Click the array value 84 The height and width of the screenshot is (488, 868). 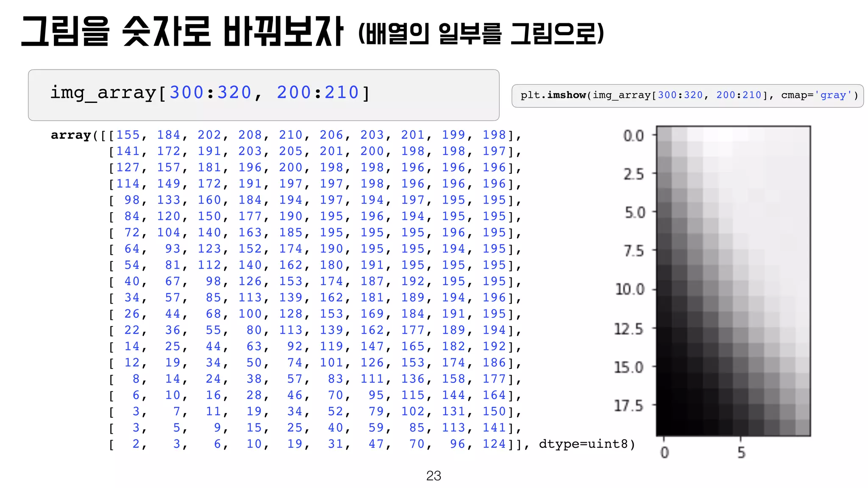point(132,216)
